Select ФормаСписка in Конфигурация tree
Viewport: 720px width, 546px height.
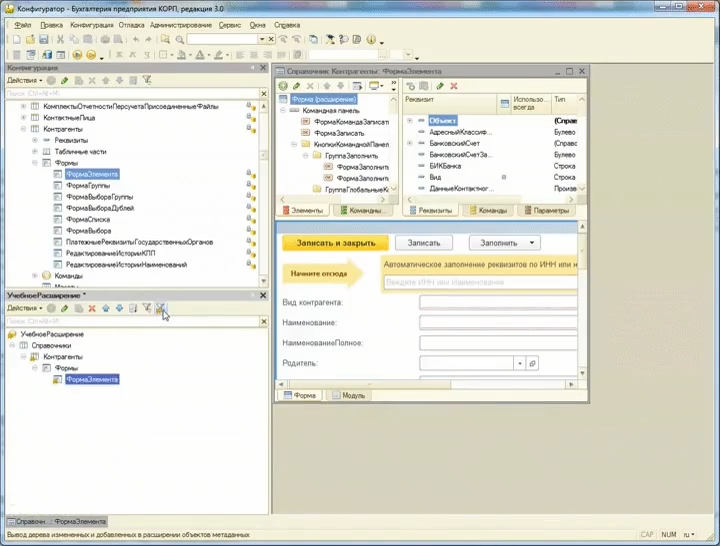(x=88, y=220)
